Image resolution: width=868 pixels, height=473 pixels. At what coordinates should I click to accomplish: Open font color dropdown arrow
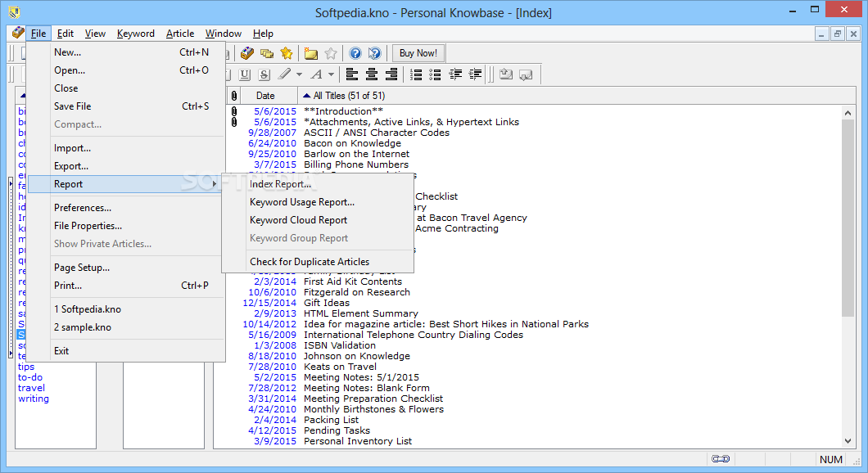pos(331,74)
